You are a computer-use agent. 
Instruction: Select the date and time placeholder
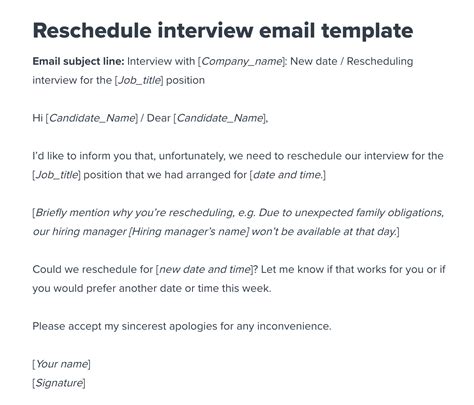pyautogui.click(x=288, y=175)
